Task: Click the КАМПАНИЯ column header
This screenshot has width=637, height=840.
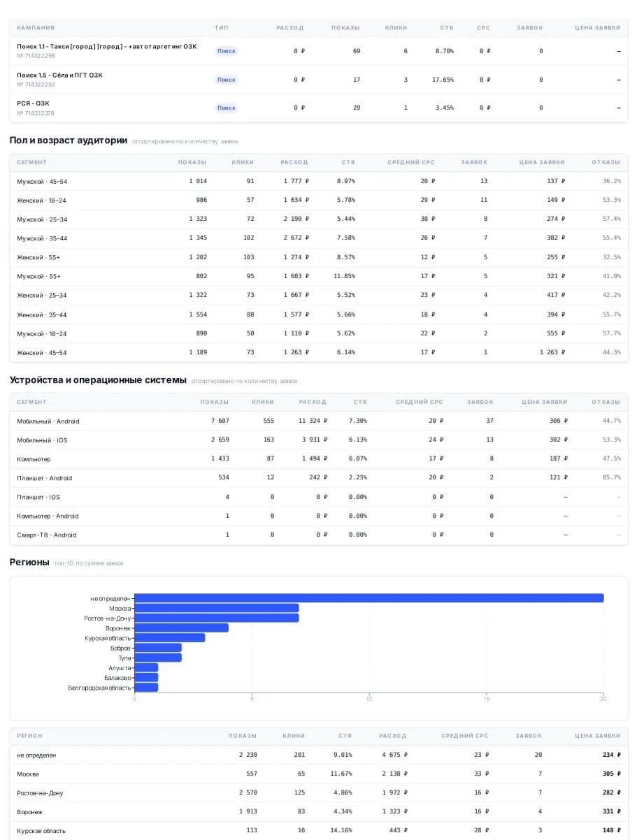Action: click(36, 28)
